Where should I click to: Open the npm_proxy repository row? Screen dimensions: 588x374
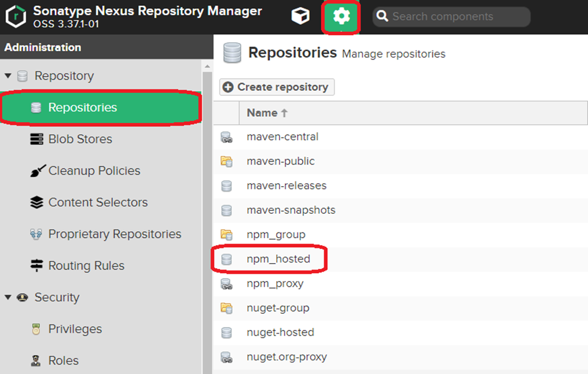[x=400, y=283]
